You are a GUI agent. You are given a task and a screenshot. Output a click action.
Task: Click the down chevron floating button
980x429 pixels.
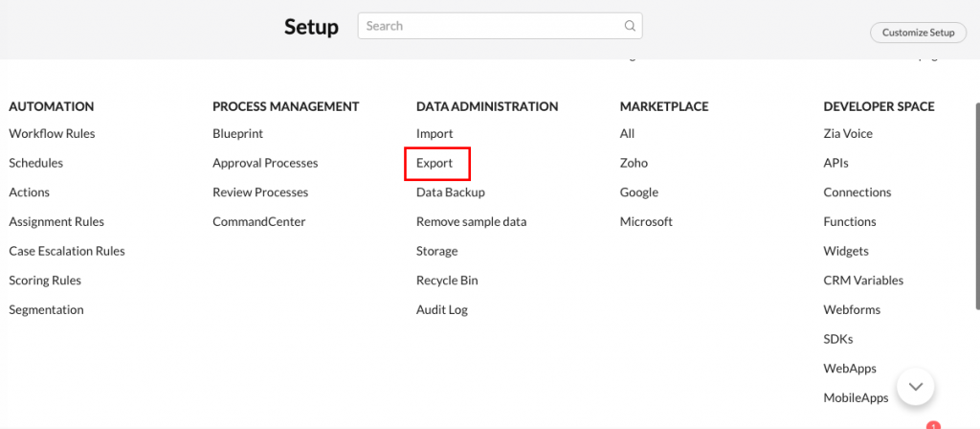pos(916,387)
